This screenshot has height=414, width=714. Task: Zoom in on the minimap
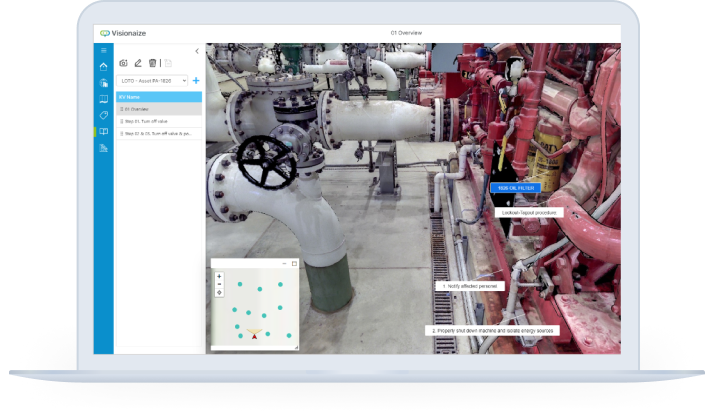point(219,275)
